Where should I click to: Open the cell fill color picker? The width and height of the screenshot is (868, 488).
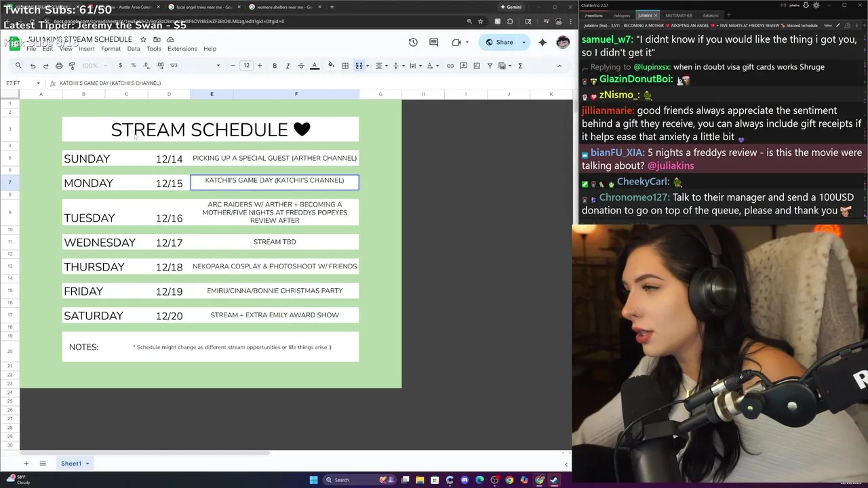[331, 66]
